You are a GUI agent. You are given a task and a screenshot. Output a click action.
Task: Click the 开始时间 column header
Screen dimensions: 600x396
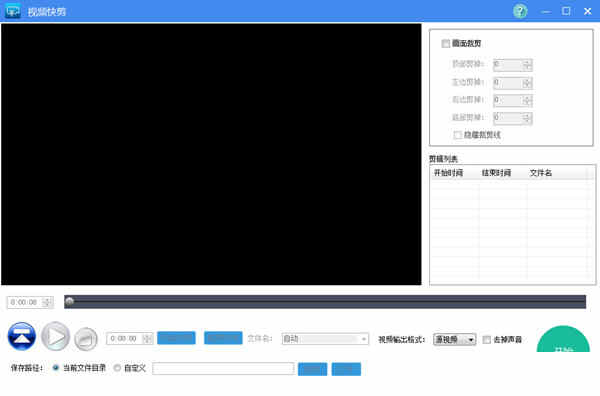point(455,173)
